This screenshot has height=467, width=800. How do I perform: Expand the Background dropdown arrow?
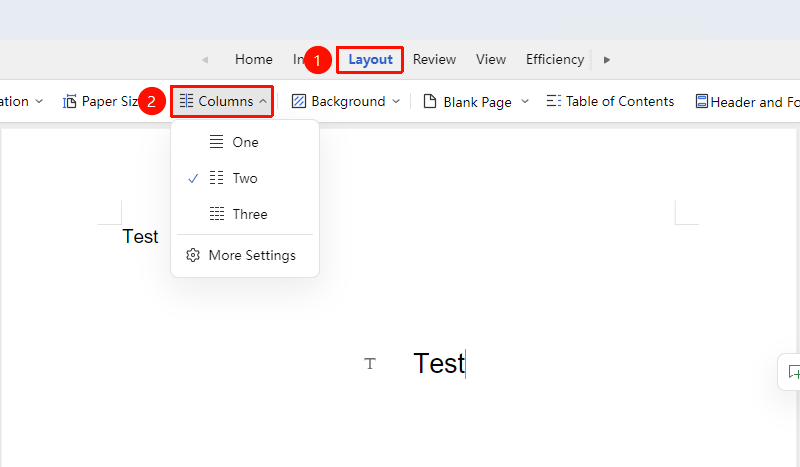click(x=396, y=102)
